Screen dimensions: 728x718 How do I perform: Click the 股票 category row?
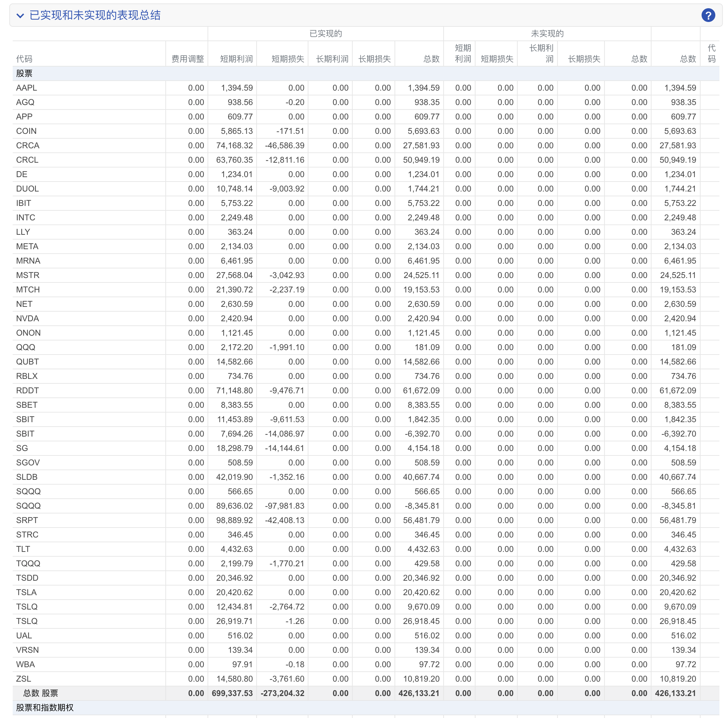coord(24,73)
